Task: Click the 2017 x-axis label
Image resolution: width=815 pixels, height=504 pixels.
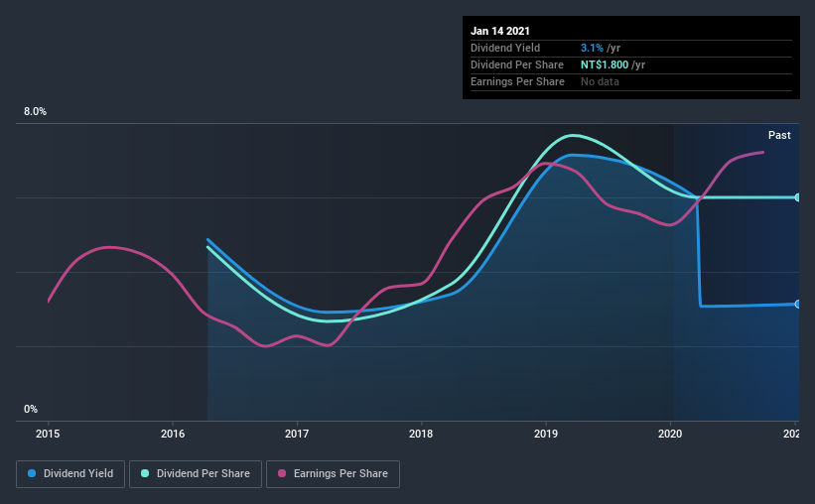Action: 297,434
